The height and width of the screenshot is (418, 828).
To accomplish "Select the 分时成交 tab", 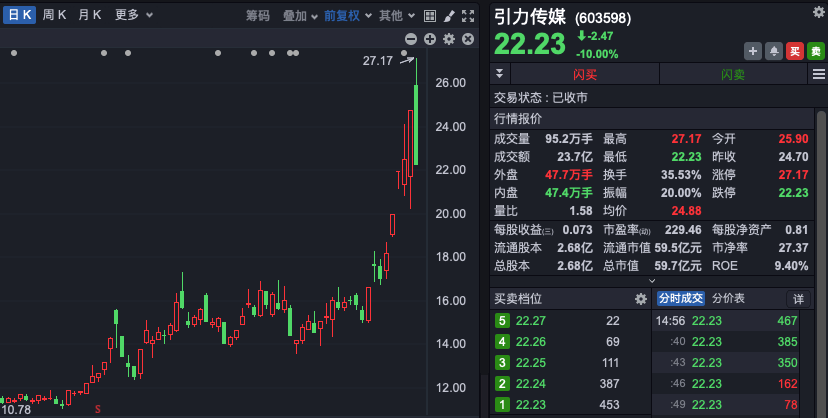I will click(681, 298).
